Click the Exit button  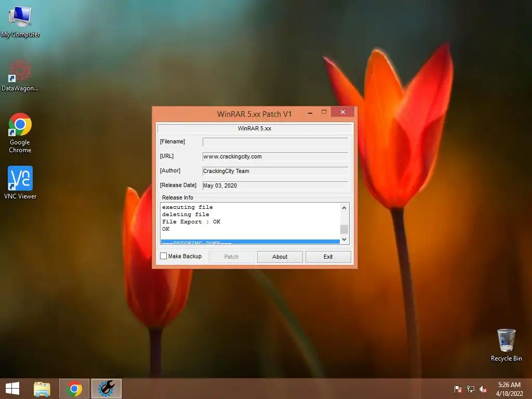point(328,257)
